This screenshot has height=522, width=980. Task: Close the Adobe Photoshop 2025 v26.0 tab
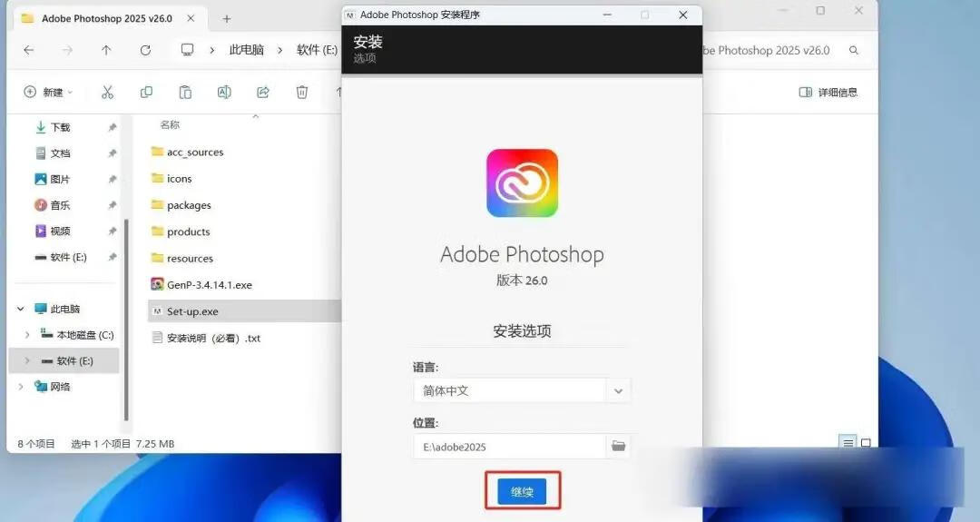191,18
